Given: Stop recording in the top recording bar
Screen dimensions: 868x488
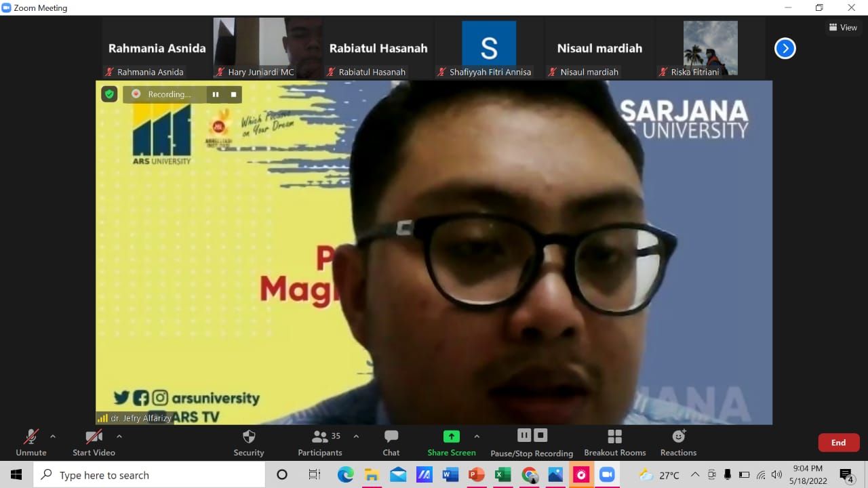Looking at the screenshot, I should 233,94.
